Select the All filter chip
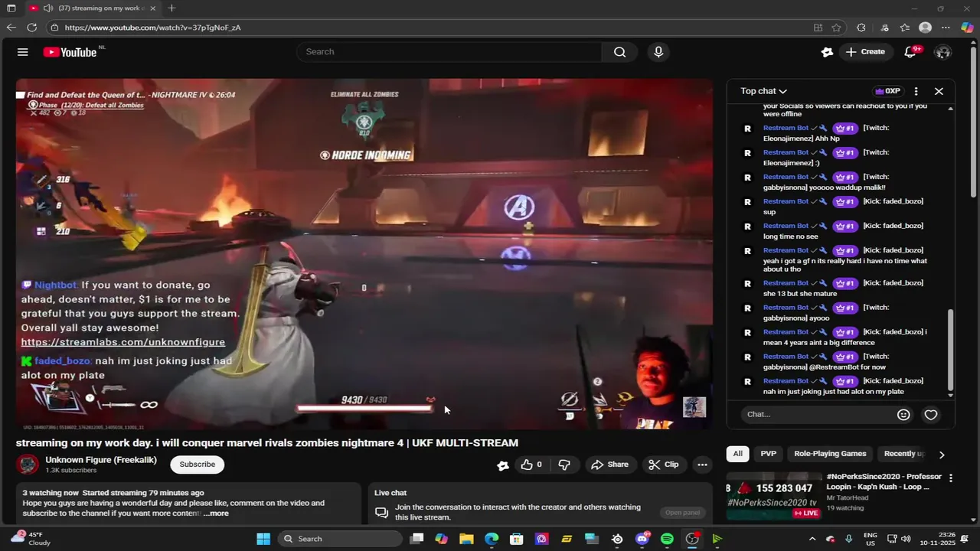The image size is (980, 551). (737, 454)
